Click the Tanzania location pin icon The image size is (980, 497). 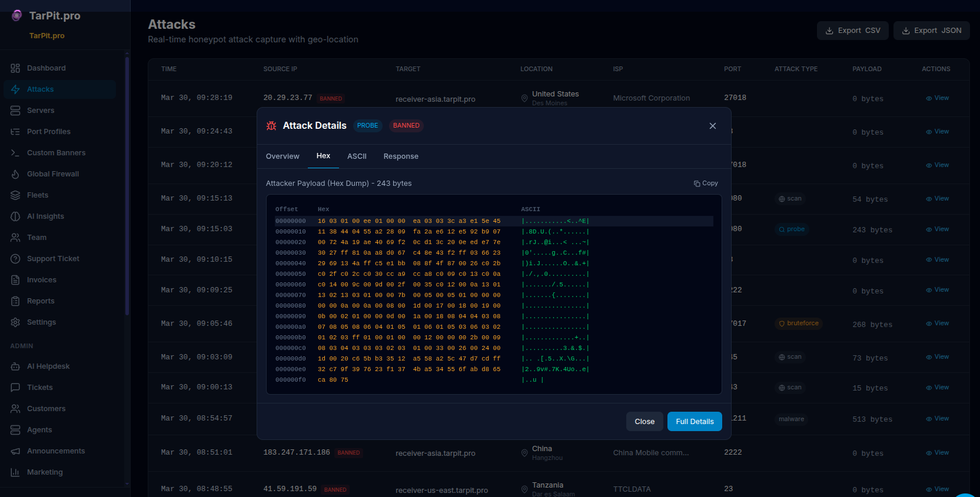click(x=524, y=489)
